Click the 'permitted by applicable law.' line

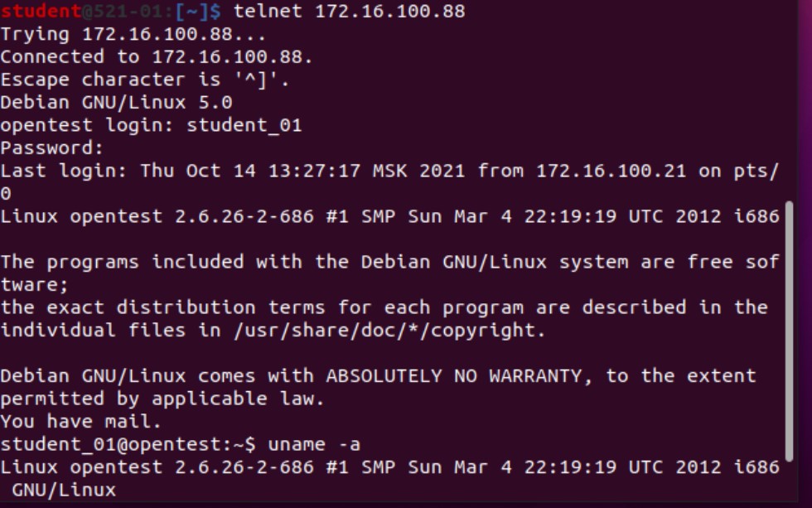click(162, 399)
